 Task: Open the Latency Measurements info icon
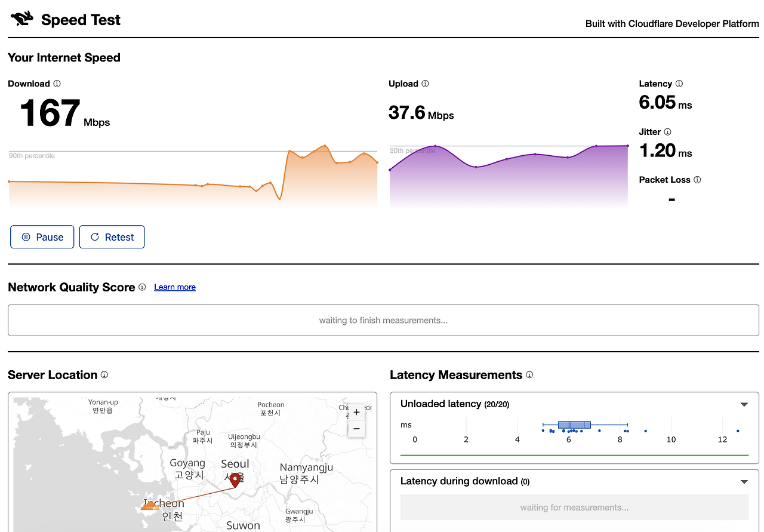pos(529,374)
